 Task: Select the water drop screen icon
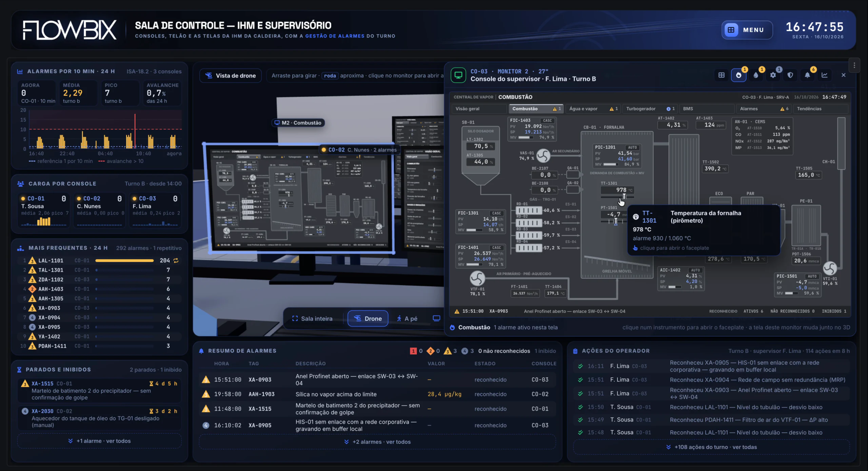pyautogui.click(x=756, y=75)
